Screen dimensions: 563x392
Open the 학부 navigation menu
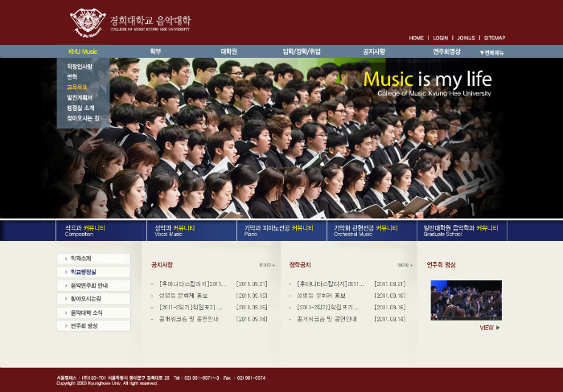155,51
